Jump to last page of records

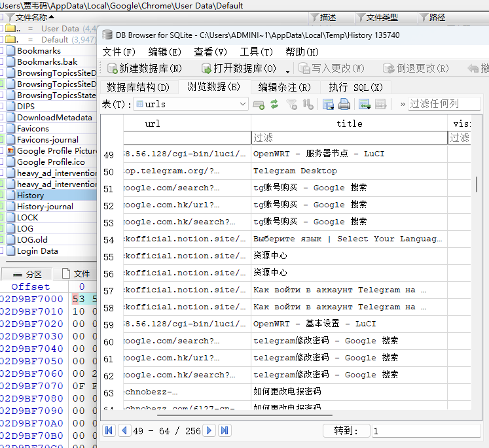225,430
